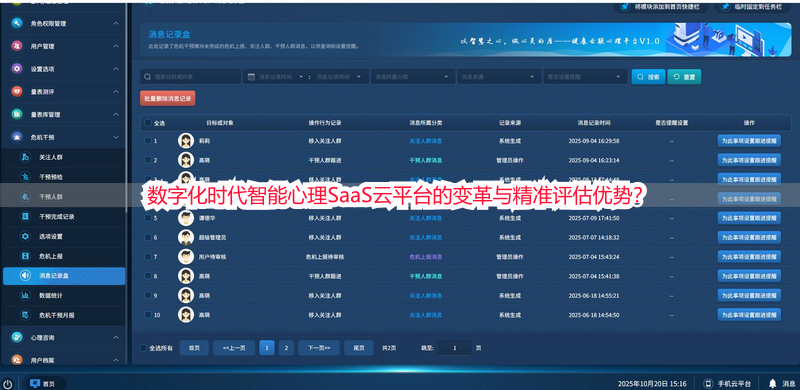Click the 下一页 next page button

pos(319,348)
